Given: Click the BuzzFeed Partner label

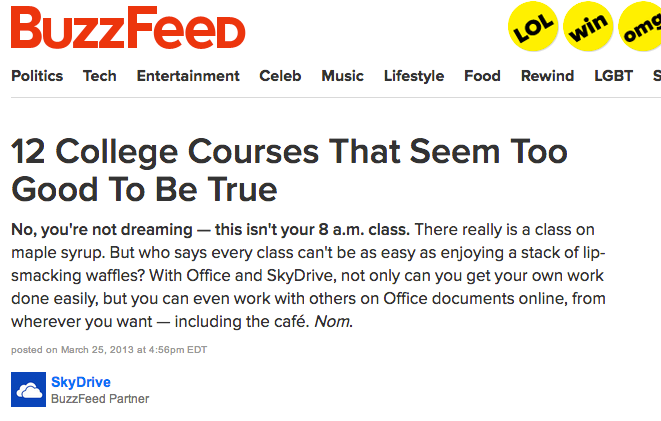Looking at the screenshot, I should click(100, 399).
